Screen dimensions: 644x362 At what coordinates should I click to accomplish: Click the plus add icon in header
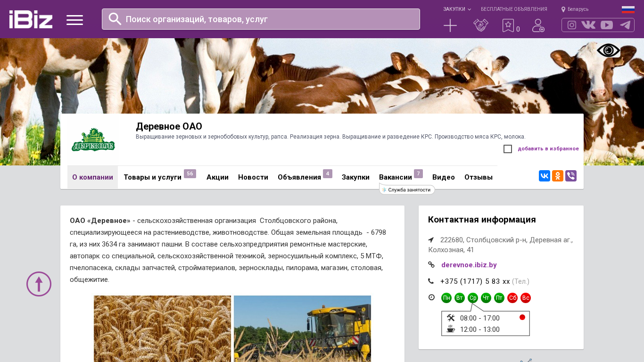coord(450,25)
